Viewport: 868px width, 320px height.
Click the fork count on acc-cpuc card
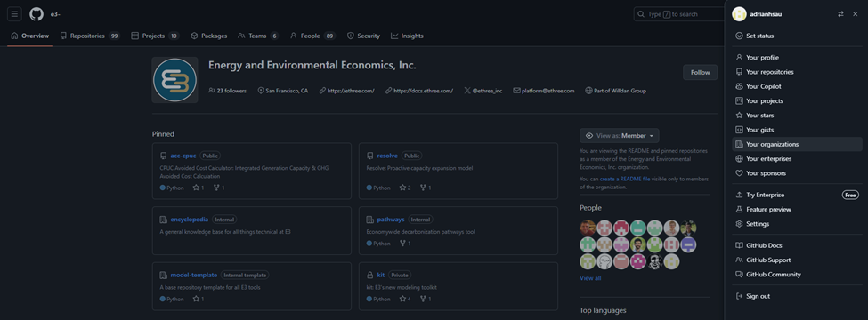[219, 188]
